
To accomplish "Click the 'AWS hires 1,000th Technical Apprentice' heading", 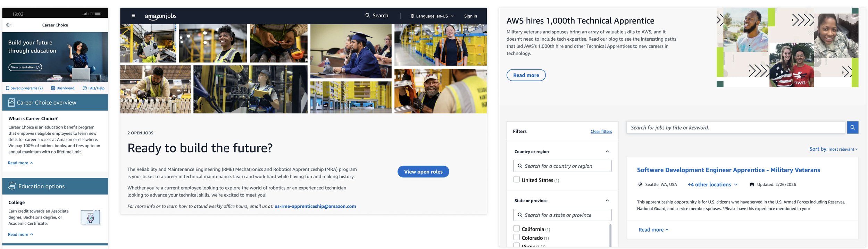I will (580, 21).
